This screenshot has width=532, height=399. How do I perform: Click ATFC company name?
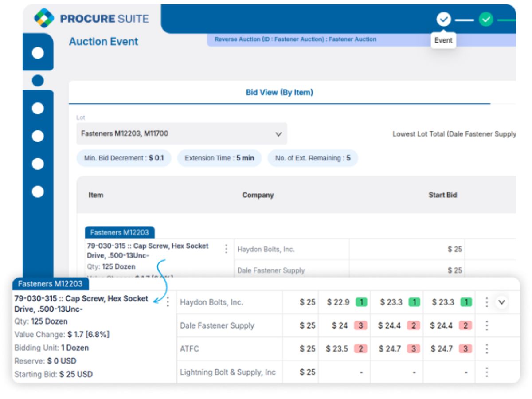coord(189,349)
